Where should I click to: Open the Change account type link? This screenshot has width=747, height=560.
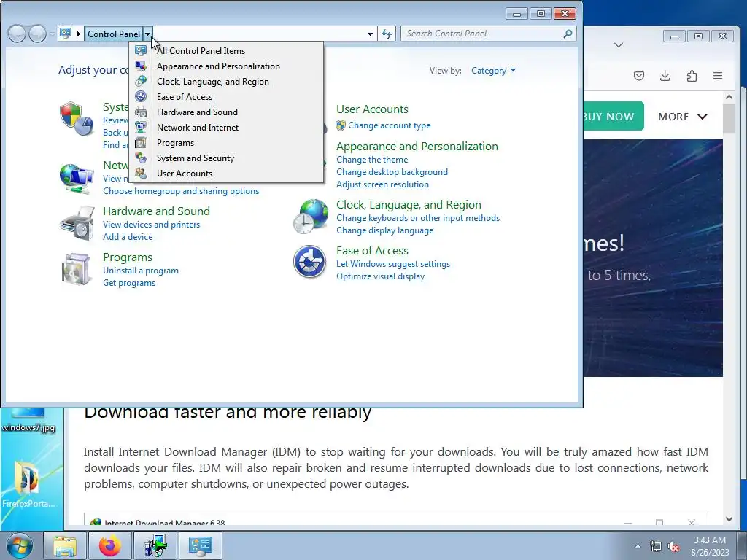coord(390,125)
